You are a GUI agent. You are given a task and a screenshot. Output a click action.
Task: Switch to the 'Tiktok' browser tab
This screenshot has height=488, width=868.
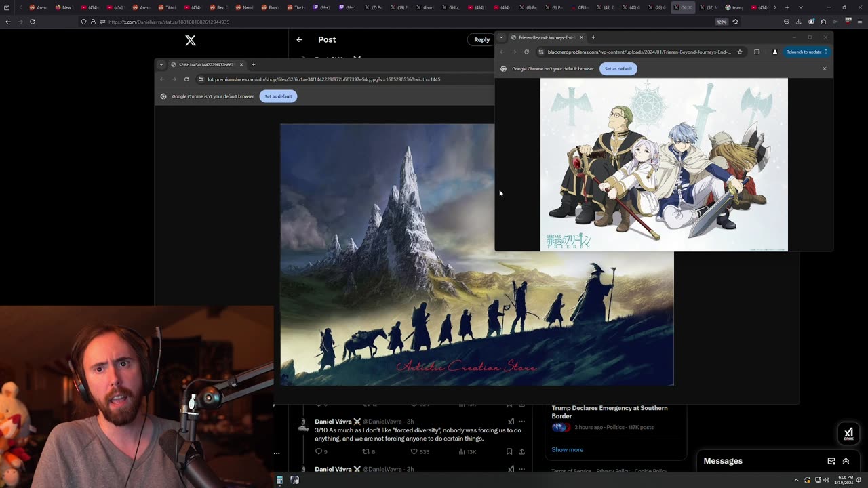coord(167,7)
